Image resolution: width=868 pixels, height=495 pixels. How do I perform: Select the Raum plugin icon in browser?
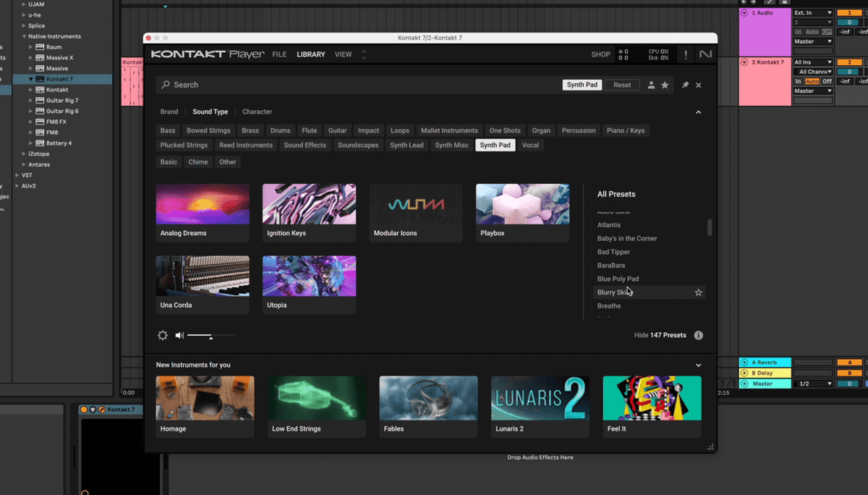pos(41,47)
